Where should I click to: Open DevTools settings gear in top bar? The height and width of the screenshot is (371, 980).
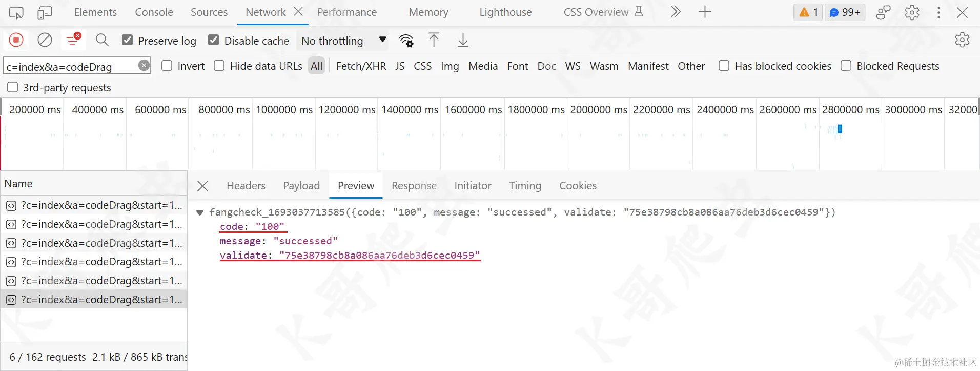coord(912,12)
